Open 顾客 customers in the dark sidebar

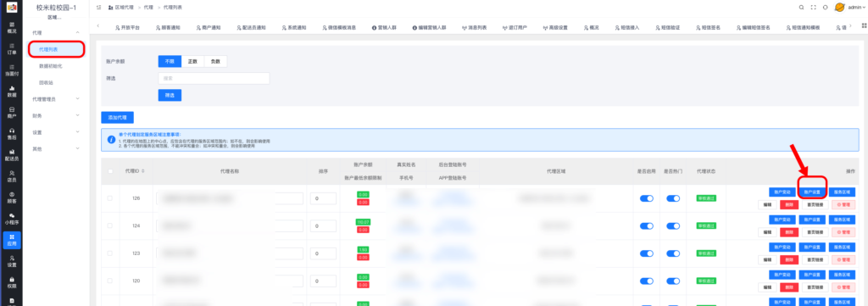click(x=12, y=198)
